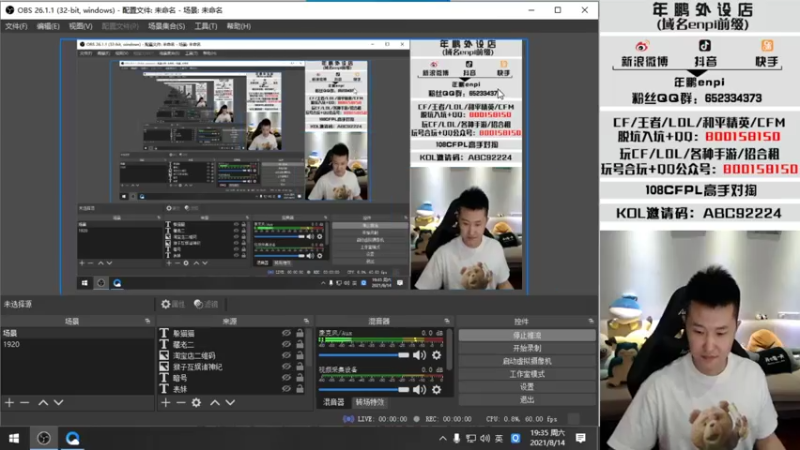Open the blue Q app in the taskbar
Image resolution: width=800 pixels, height=450 pixels.
click(72, 438)
